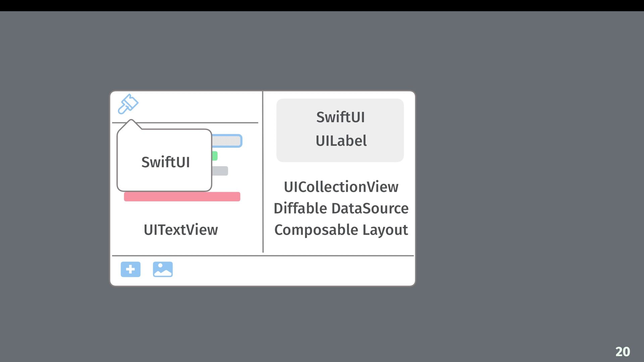Click the picture image icon

[163, 269]
